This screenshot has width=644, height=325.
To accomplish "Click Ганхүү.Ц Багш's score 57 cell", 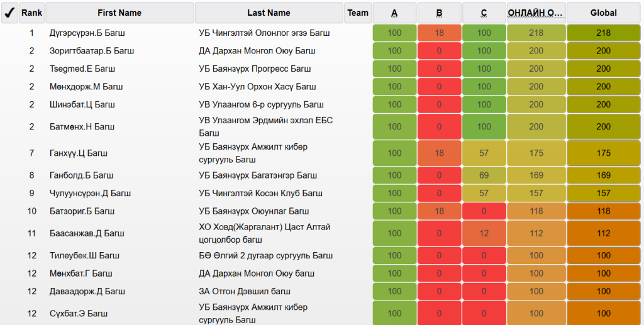I will 484,153.
